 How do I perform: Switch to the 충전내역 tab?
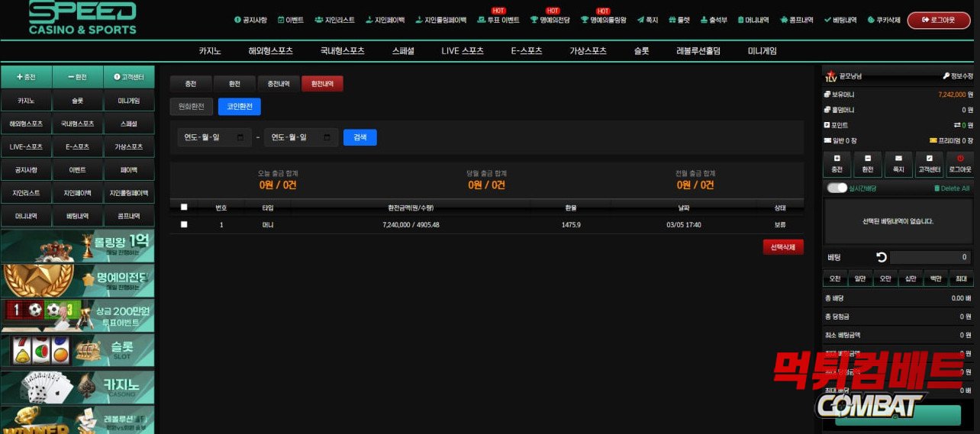(x=279, y=84)
